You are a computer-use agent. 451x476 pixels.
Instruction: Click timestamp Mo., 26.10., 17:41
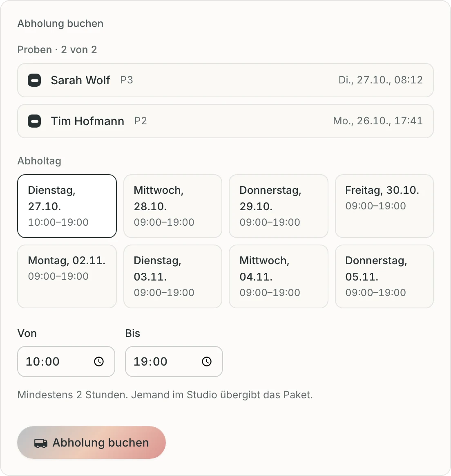[378, 121]
